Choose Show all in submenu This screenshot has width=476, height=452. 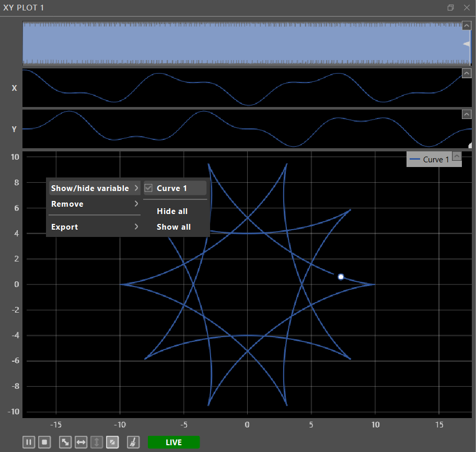tap(173, 227)
